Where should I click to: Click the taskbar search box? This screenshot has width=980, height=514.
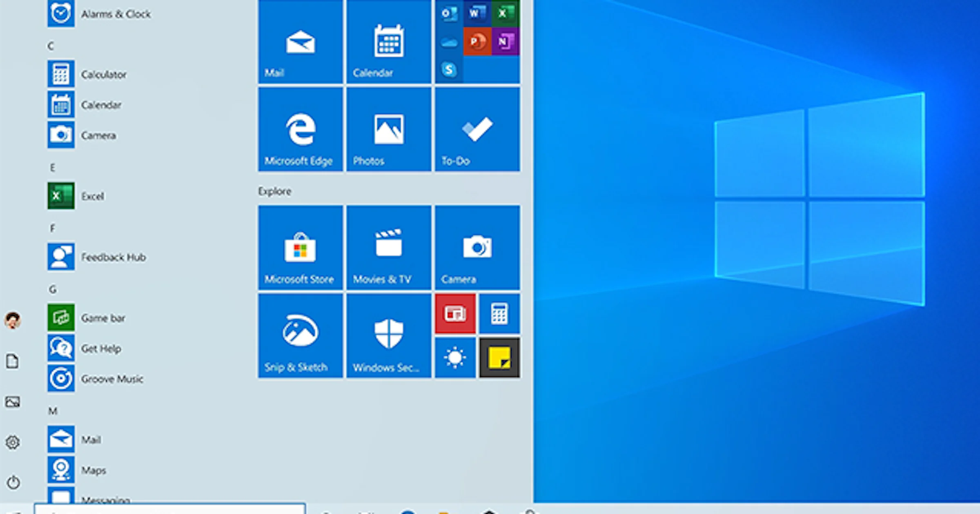(x=170, y=509)
